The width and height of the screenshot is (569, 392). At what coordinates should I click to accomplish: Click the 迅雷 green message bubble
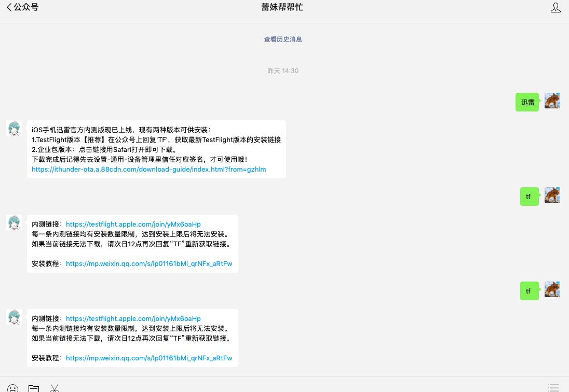[x=527, y=102]
